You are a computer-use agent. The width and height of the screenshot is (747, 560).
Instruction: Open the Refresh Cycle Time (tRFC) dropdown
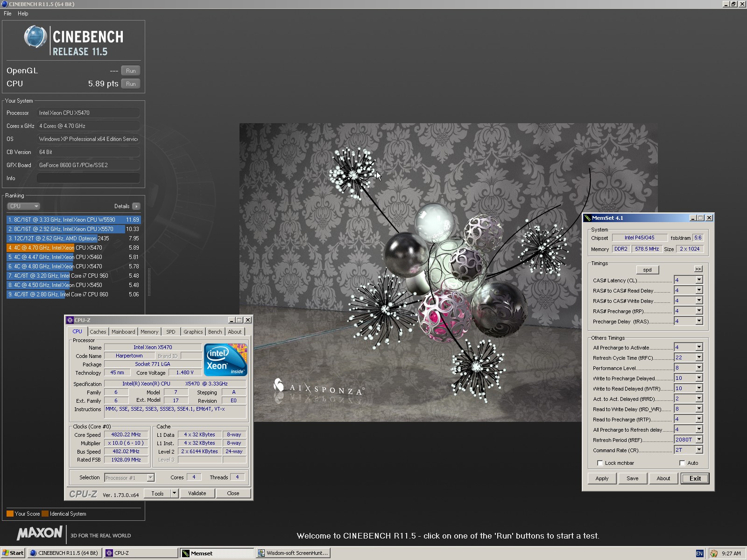coord(699,357)
